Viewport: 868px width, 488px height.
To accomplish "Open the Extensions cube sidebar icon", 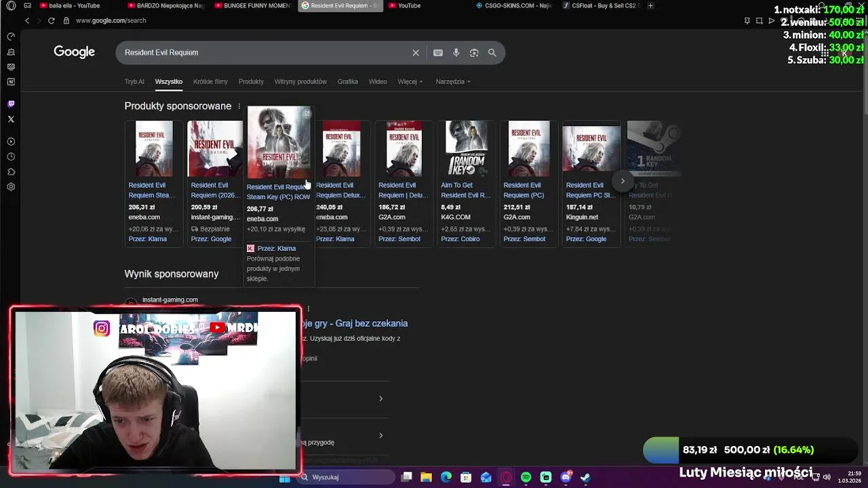I will tap(11, 171).
